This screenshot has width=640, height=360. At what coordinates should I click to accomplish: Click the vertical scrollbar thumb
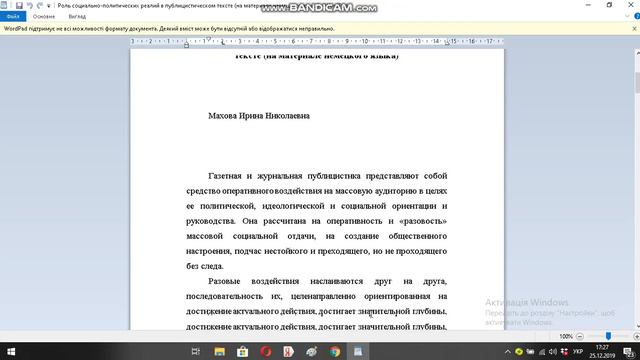click(638, 83)
